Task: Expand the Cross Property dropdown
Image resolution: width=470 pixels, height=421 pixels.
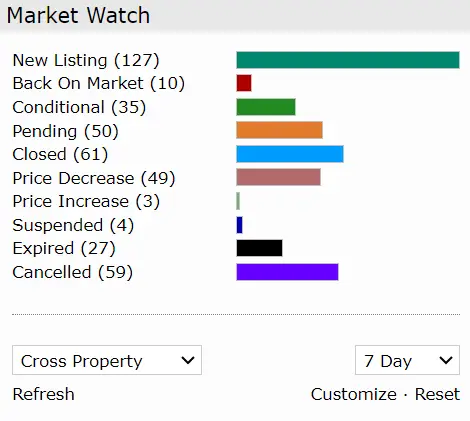Action: coord(107,360)
